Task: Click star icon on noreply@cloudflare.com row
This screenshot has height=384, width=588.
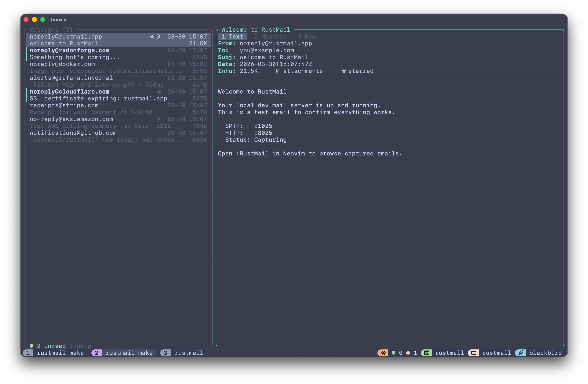Action: (x=159, y=92)
